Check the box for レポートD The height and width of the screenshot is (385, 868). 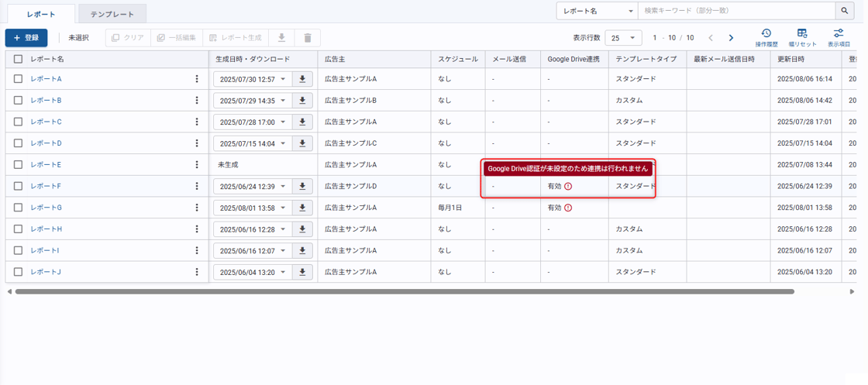(x=19, y=143)
